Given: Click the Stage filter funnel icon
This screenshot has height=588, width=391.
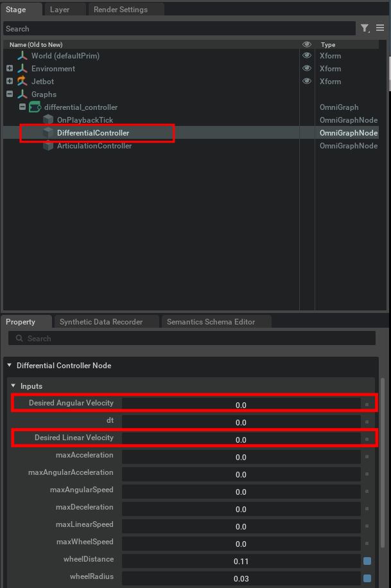Looking at the screenshot, I should point(365,28).
